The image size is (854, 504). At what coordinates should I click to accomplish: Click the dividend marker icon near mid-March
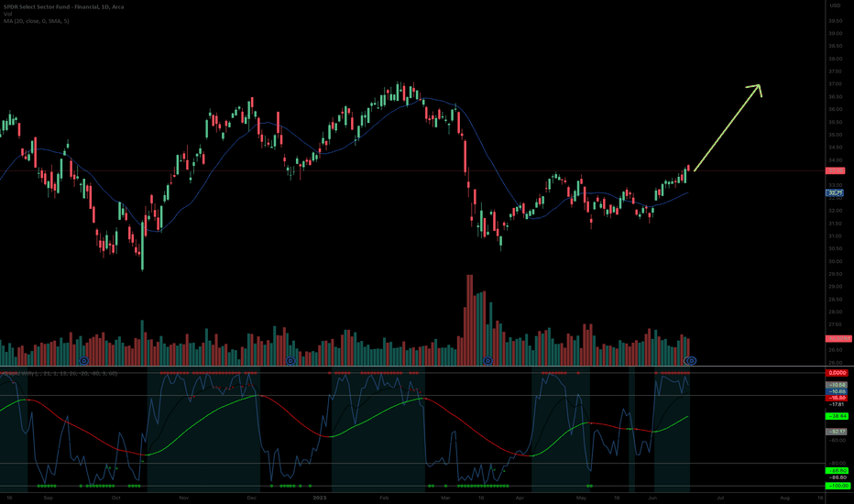(x=487, y=361)
